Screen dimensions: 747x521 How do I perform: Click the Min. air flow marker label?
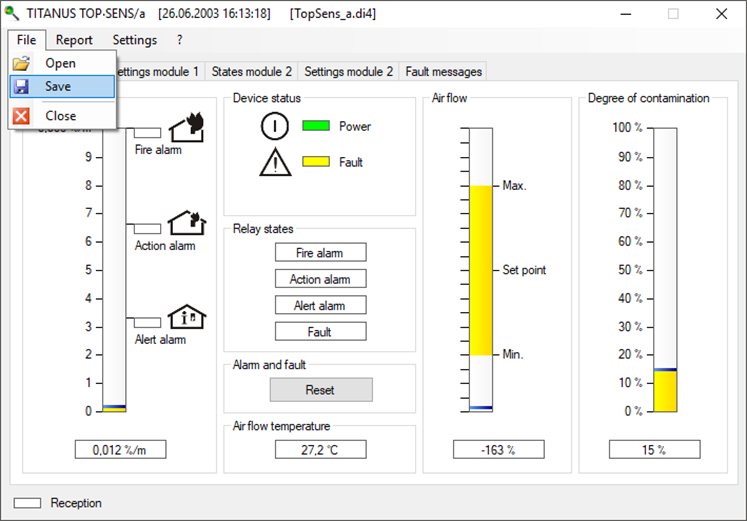(x=513, y=354)
